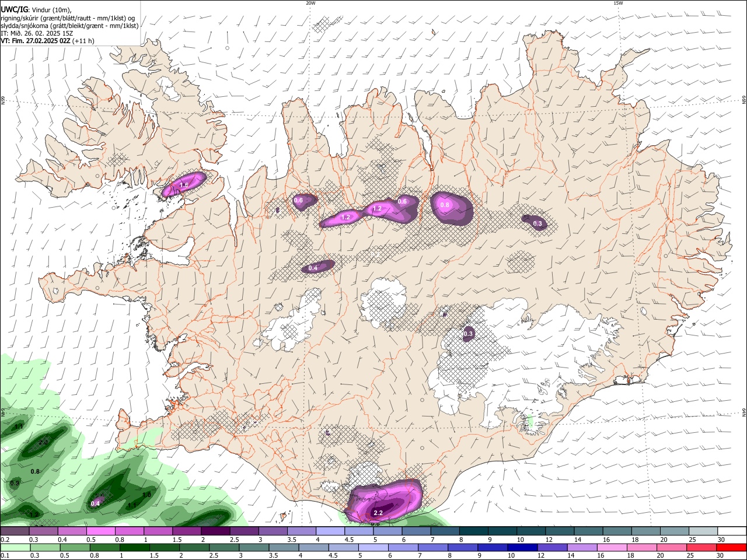Click upper legend swatch between 0.3 and 0.4
Image resolution: width=747 pixels, height=560 pixels.
pos(43,531)
